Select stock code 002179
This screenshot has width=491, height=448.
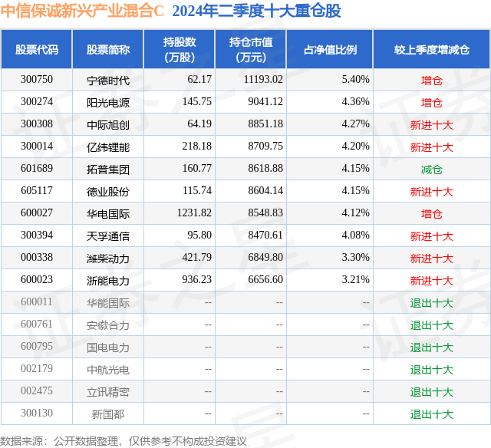click(37, 368)
